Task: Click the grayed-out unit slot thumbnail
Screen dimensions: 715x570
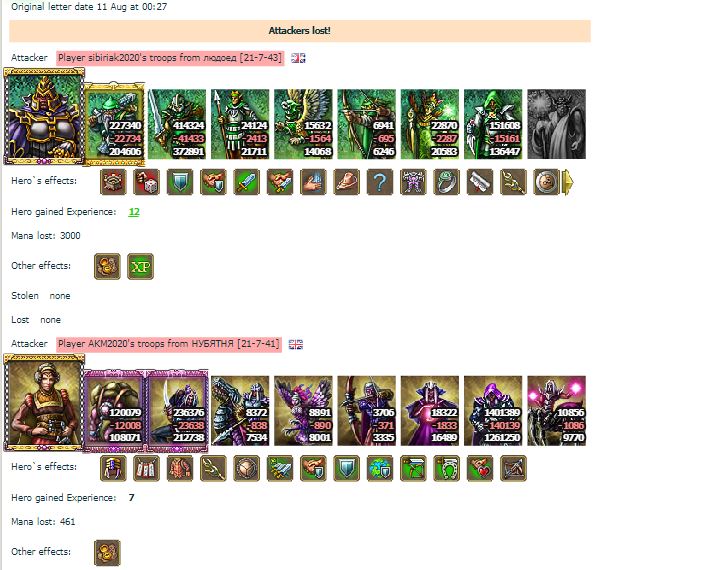Action: tap(556, 124)
